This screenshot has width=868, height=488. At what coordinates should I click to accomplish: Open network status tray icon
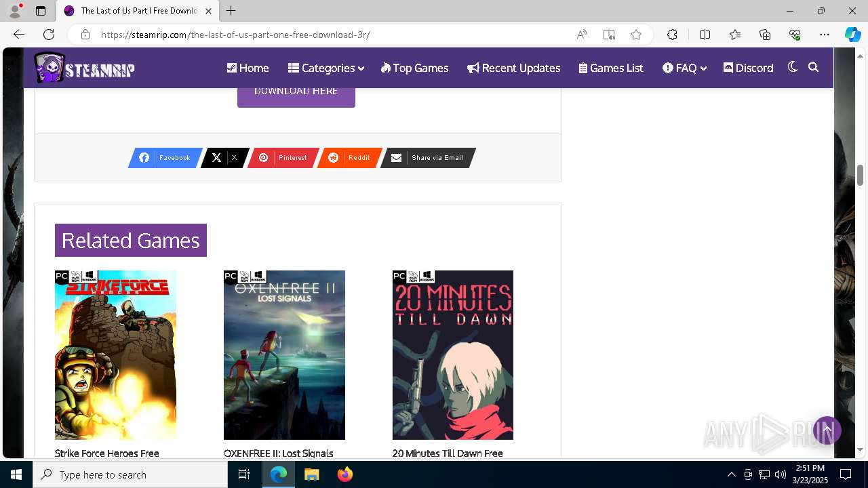[x=764, y=474]
